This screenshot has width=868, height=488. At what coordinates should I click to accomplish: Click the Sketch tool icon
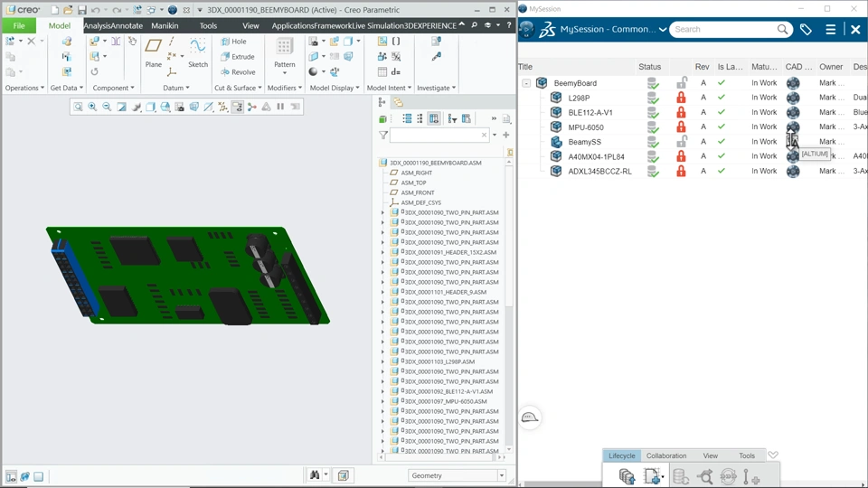click(198, 46)
